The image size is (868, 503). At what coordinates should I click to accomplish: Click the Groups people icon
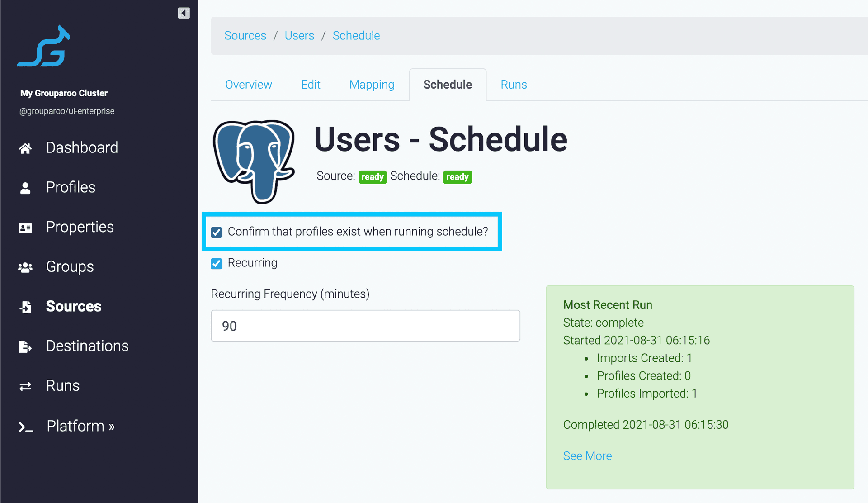pos(25,267)
